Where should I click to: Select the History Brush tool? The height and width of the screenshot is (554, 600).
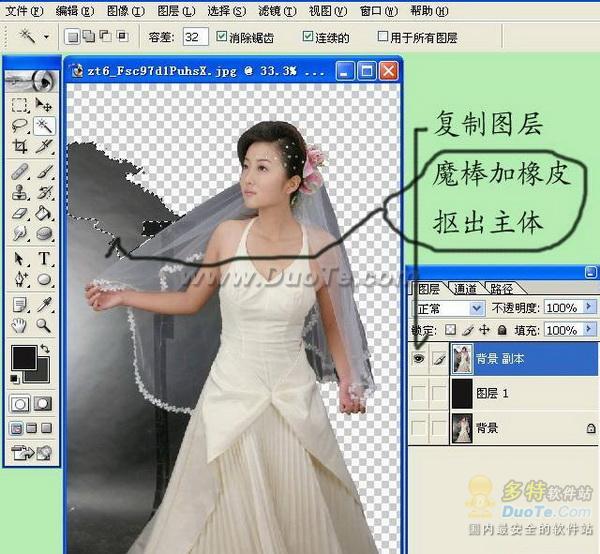[x=44, y=192]
